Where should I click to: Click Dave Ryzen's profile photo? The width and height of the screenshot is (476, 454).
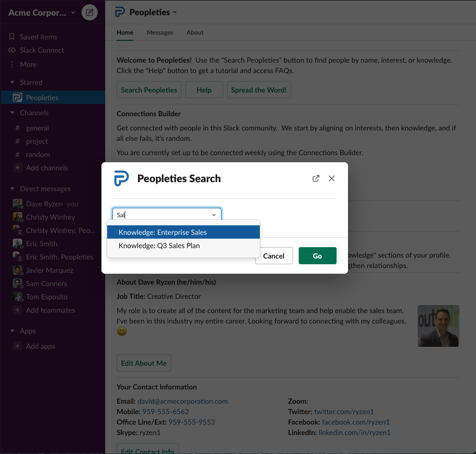[x=439, y=326]
